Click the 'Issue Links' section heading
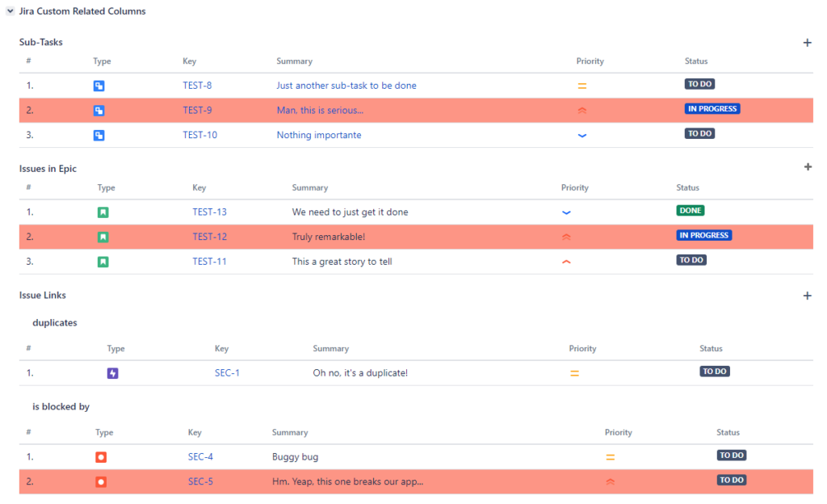 tap(43, 296)
